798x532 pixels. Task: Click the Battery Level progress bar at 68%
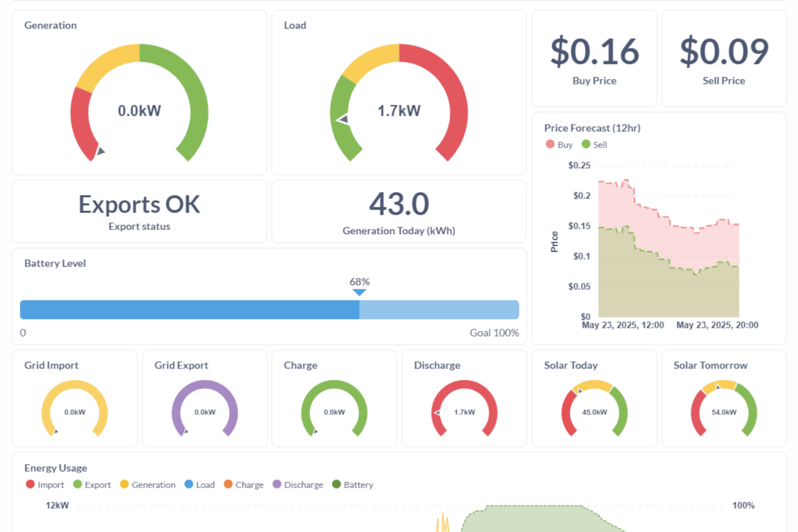coord(359,309)
